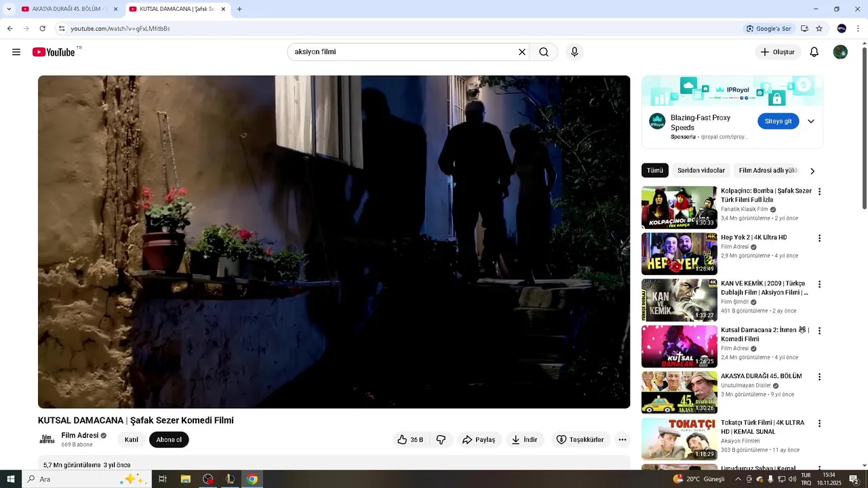Subscribe with the Abone ol button
Viewport: 868px width, 488px height.
click(x=169, y=440)
